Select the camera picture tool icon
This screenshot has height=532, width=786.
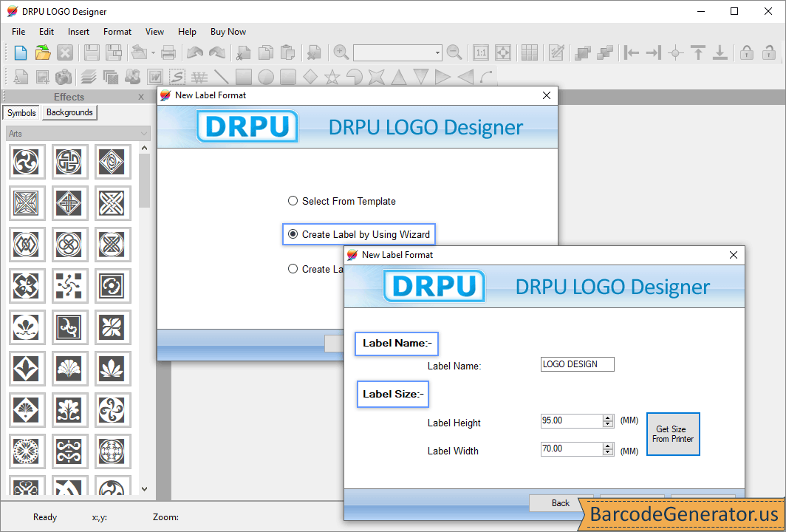pyautogui.click(x=64, y=77)
